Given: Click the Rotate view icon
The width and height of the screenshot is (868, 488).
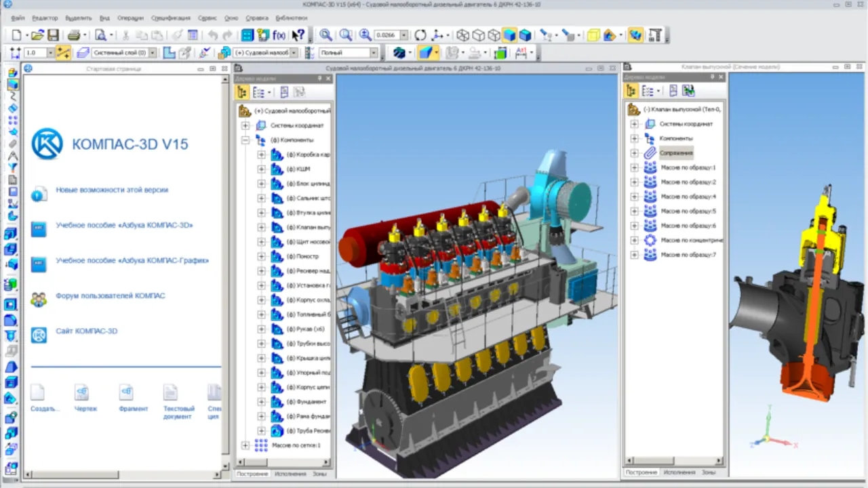Looking at the screenshot, I should [x=420, y=35].
